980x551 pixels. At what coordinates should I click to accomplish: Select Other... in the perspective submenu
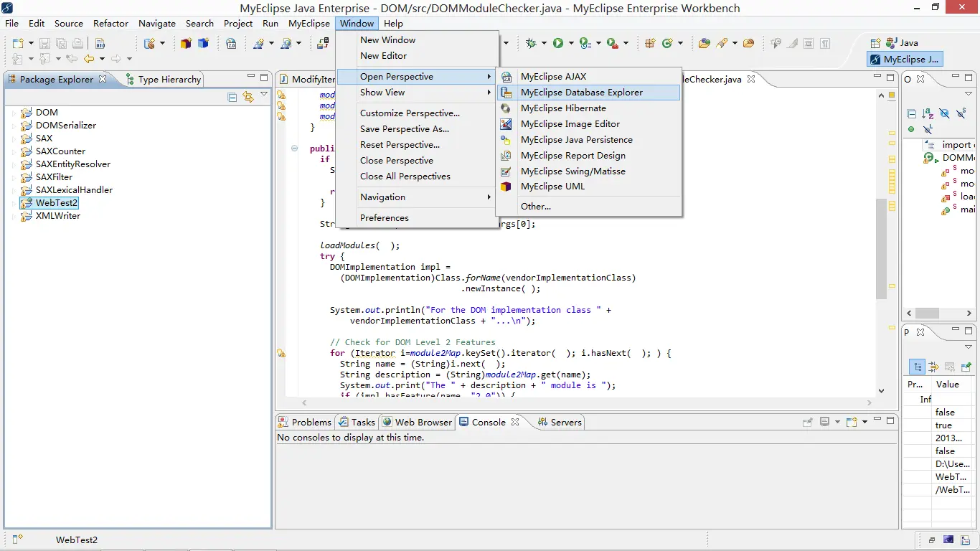588,207
